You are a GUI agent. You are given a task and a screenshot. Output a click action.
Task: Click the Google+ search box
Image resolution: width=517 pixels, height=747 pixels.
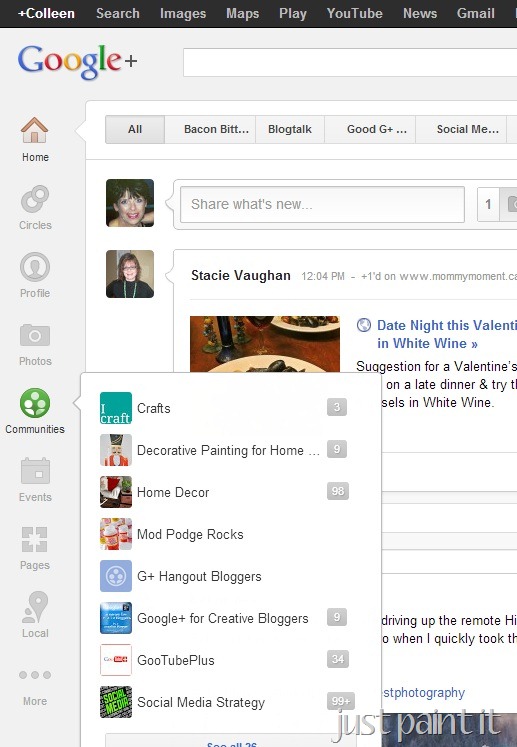(x=350, y=62)
